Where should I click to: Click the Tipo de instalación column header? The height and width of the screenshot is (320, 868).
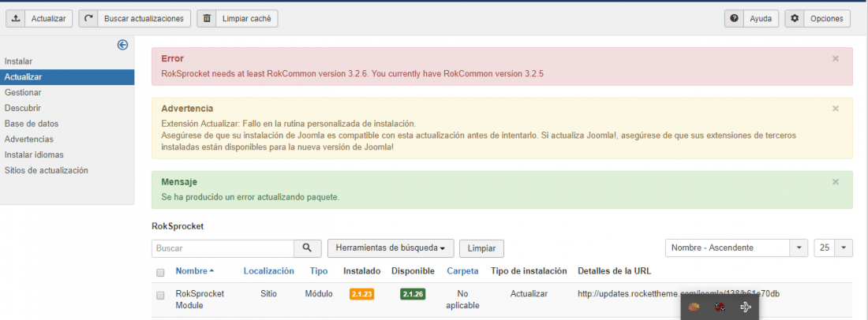point(529,271)
